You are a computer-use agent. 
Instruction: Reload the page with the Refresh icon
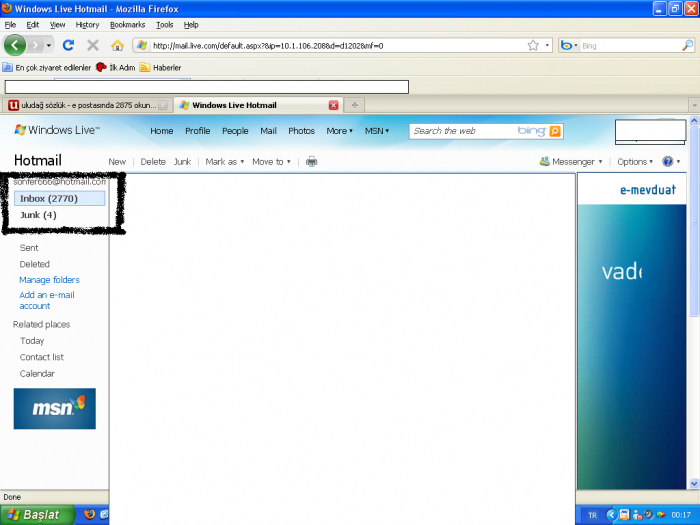68,45
